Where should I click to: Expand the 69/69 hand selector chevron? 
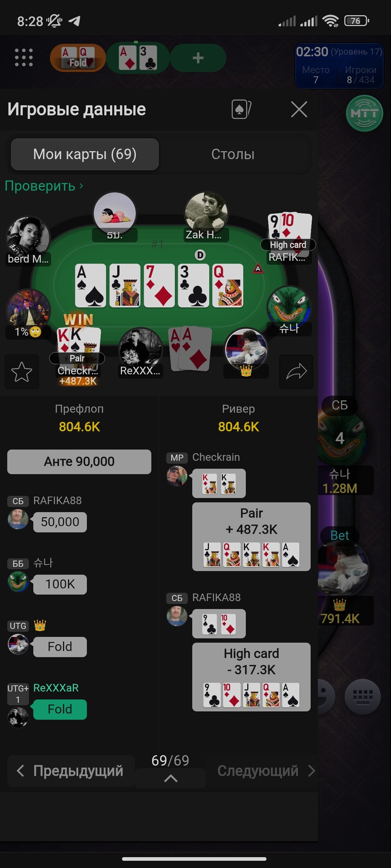170,778
